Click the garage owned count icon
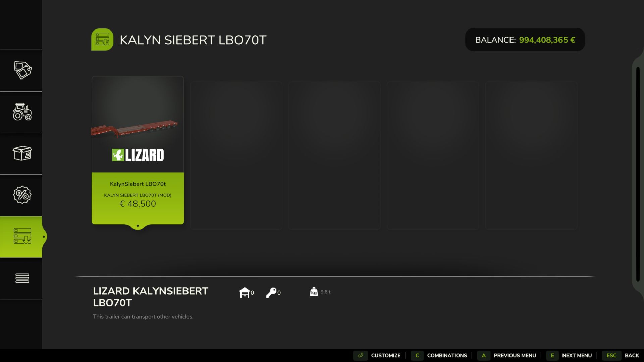The image size is (644, 362). 245,292
